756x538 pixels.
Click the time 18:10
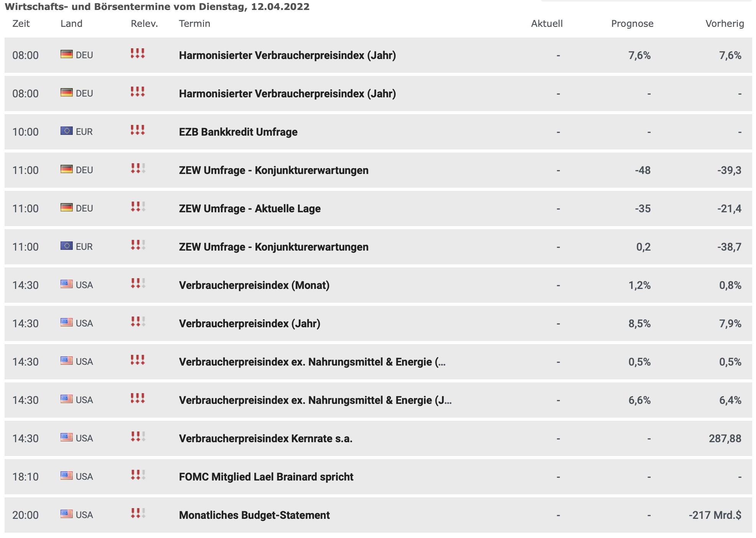[25, 477]
